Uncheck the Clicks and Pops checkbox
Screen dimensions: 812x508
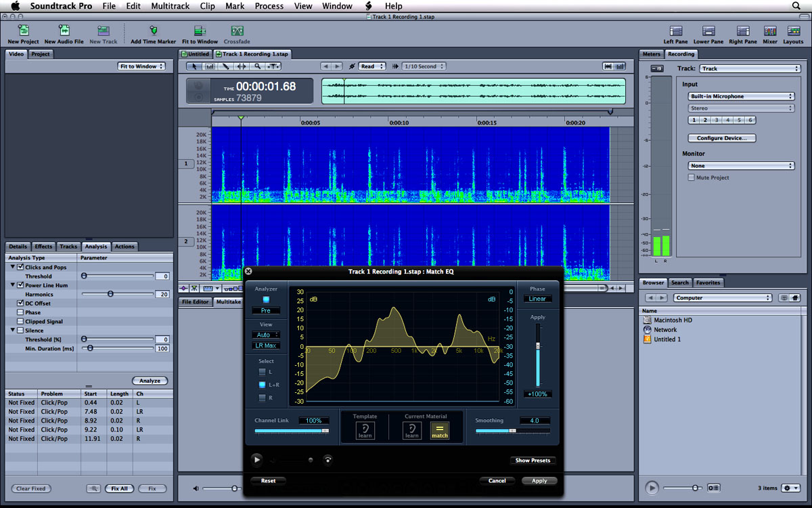[20, 267]
